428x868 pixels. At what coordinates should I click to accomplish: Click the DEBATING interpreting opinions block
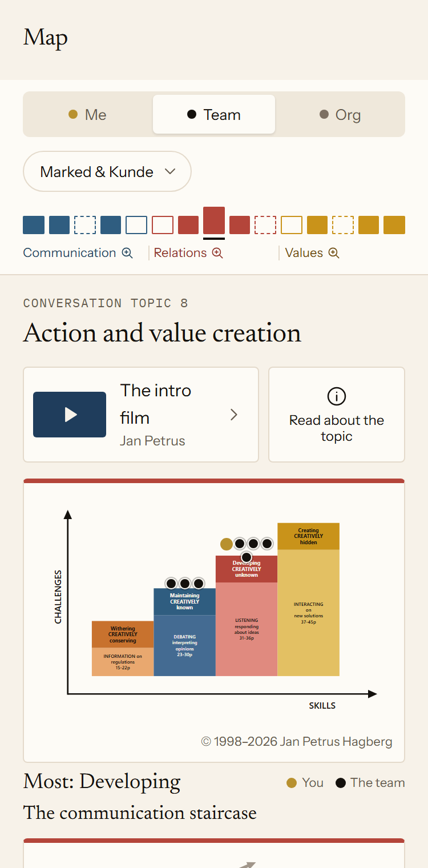(185, 645)
